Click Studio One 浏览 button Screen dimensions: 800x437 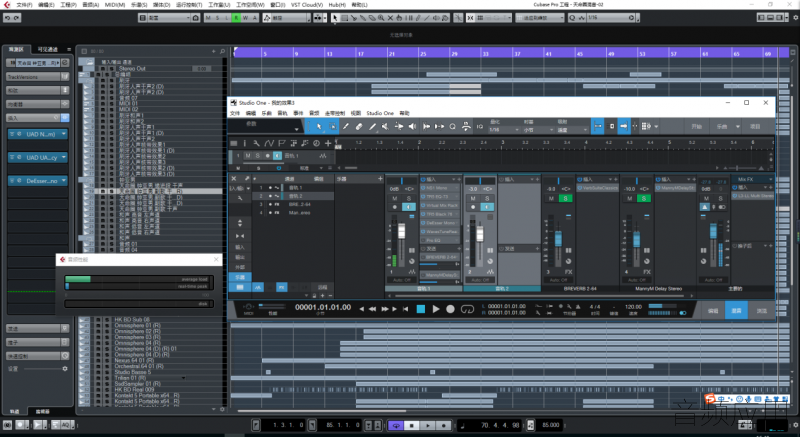[x=761, y=311]
